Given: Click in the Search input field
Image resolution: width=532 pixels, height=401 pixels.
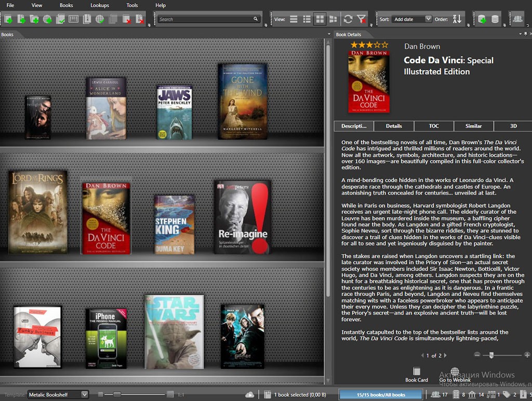Looking at the screenshot, I should pos(206,19).
